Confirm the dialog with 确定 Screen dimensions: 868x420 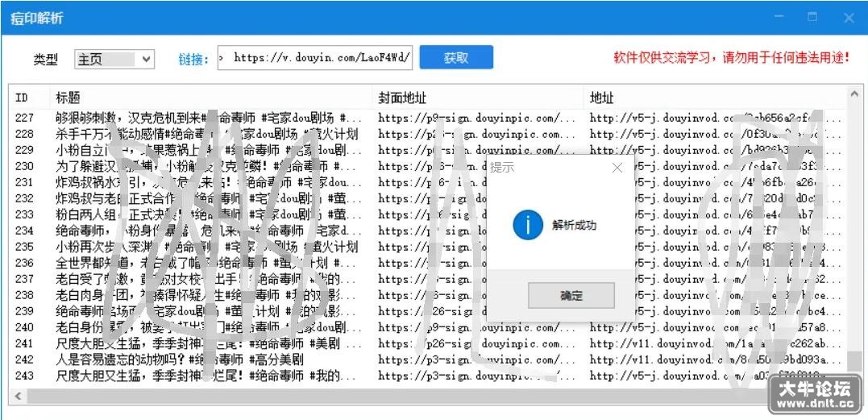(571, 296)
